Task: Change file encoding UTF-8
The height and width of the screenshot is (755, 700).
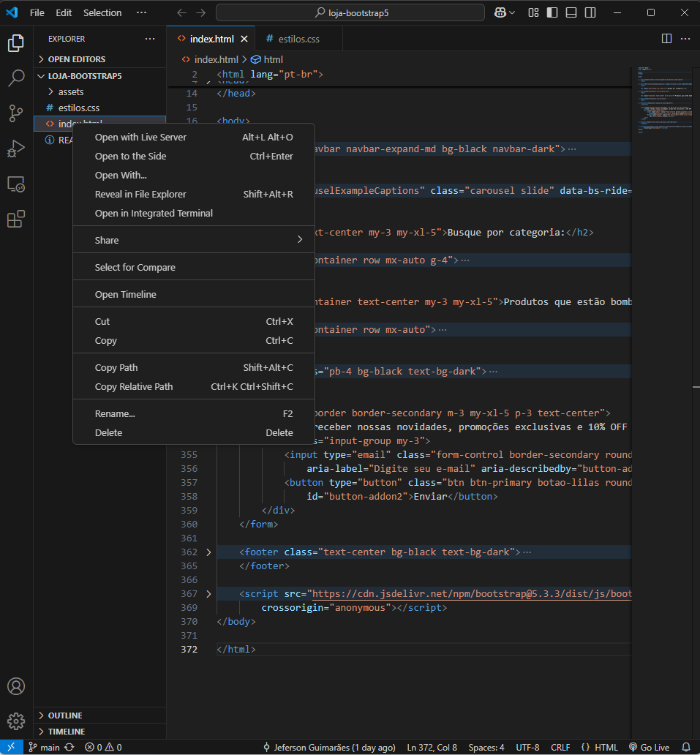Action: [x=527, y=747]
